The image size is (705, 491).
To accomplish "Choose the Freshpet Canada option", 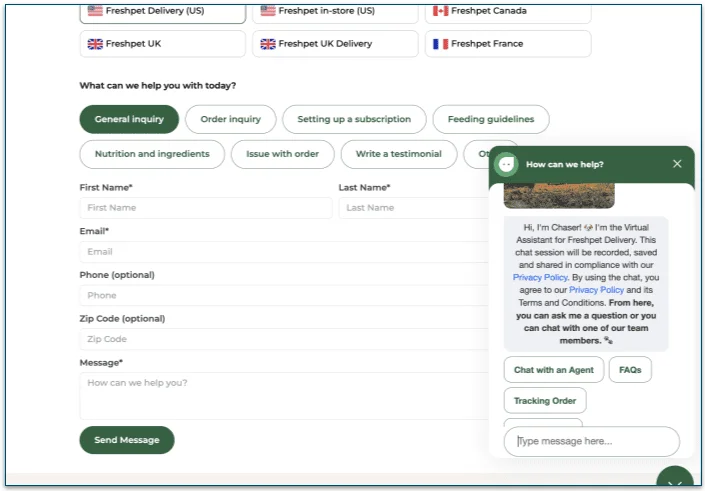I will coord(508,13).
